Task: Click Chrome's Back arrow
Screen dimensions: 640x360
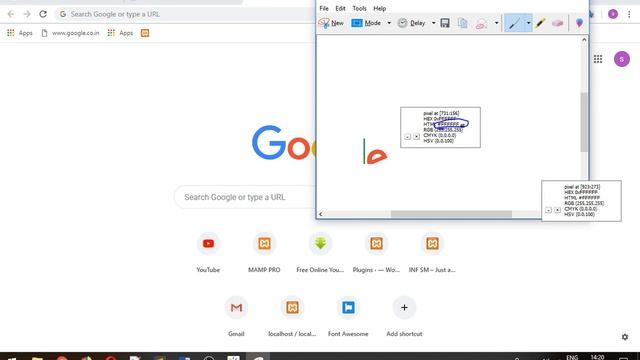Action: (11, 14)
